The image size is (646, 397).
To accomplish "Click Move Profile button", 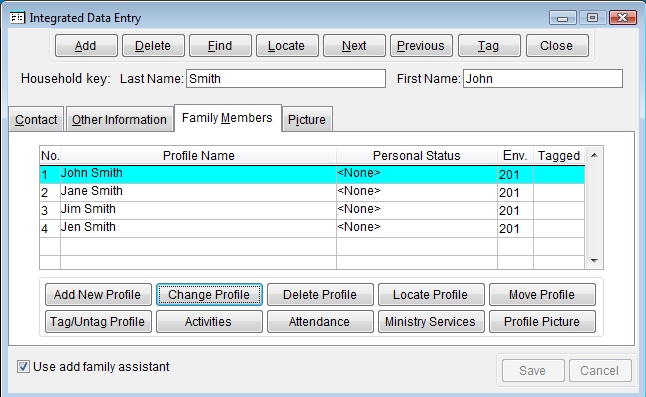I will (542, 295).
